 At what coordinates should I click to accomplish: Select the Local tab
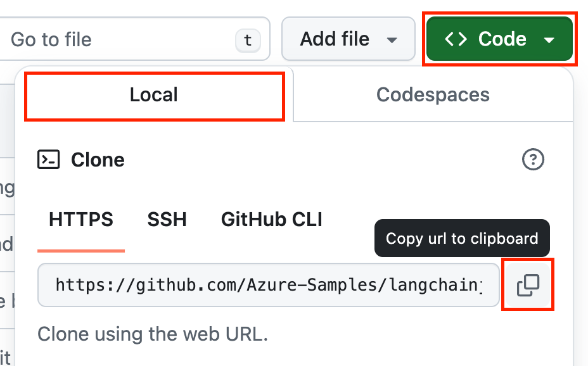tap(154, 96)
